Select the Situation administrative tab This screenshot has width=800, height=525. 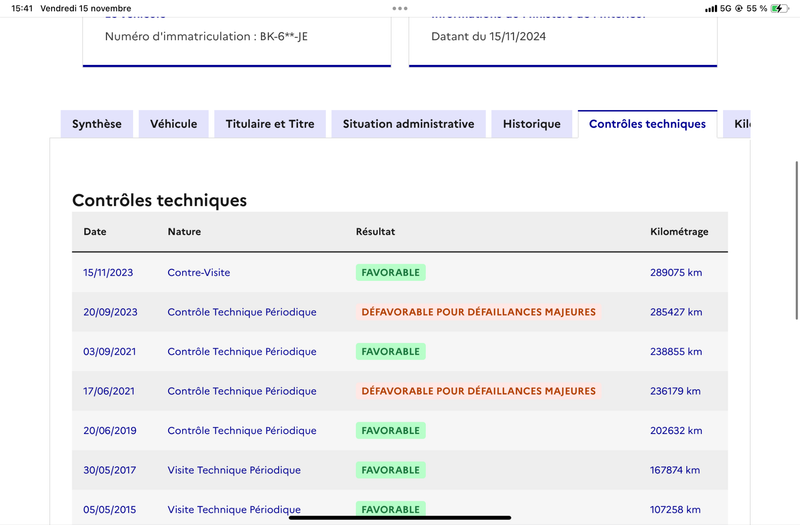coord(408,124)
